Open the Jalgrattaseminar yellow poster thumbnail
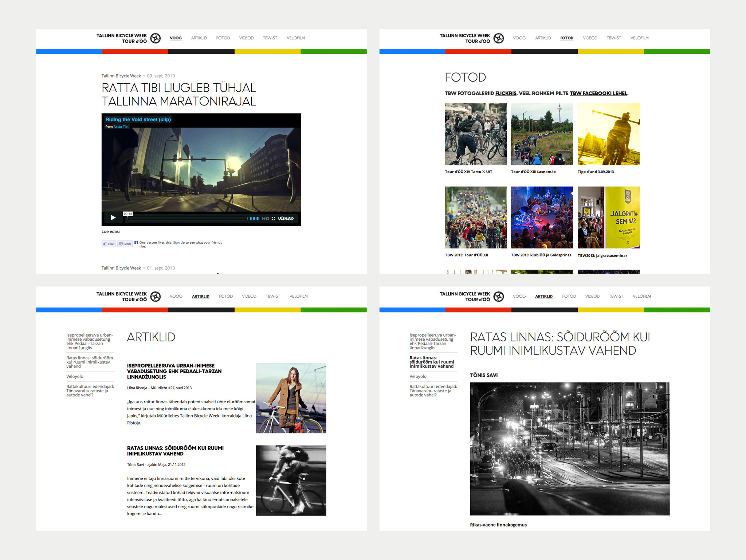 [x=608, y=218]
